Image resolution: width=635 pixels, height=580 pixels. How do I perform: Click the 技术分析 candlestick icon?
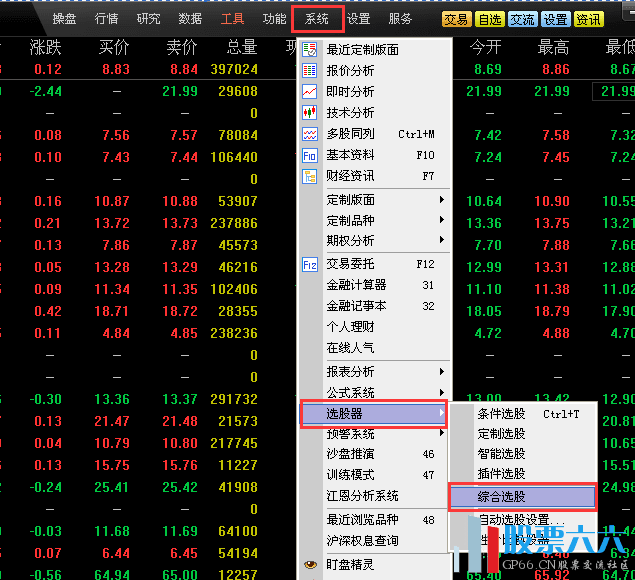pos(310,113)
